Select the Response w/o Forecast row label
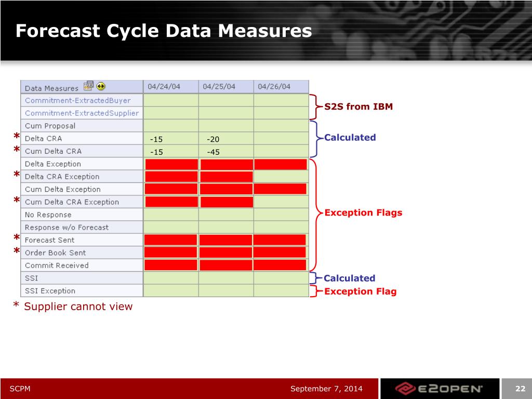The width and height of the screenshot is (532, 399). point(67,228)
